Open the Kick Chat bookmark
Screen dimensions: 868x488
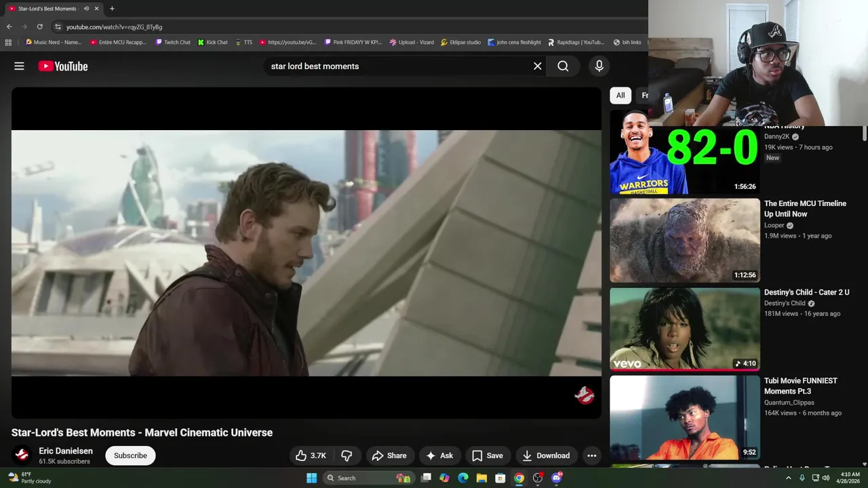coord(213,42)
